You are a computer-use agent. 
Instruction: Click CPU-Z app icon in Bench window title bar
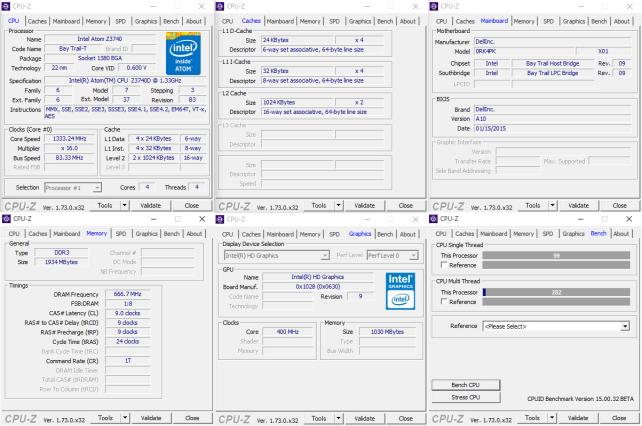click(433, 219)
